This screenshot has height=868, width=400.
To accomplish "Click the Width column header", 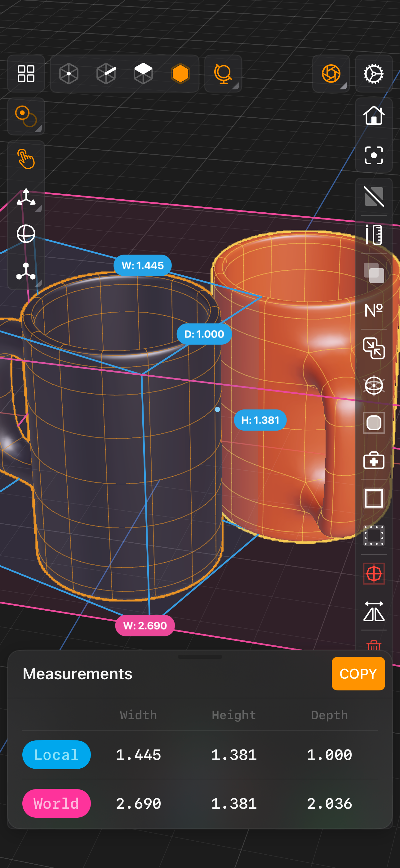I will [x=138, y=715].
